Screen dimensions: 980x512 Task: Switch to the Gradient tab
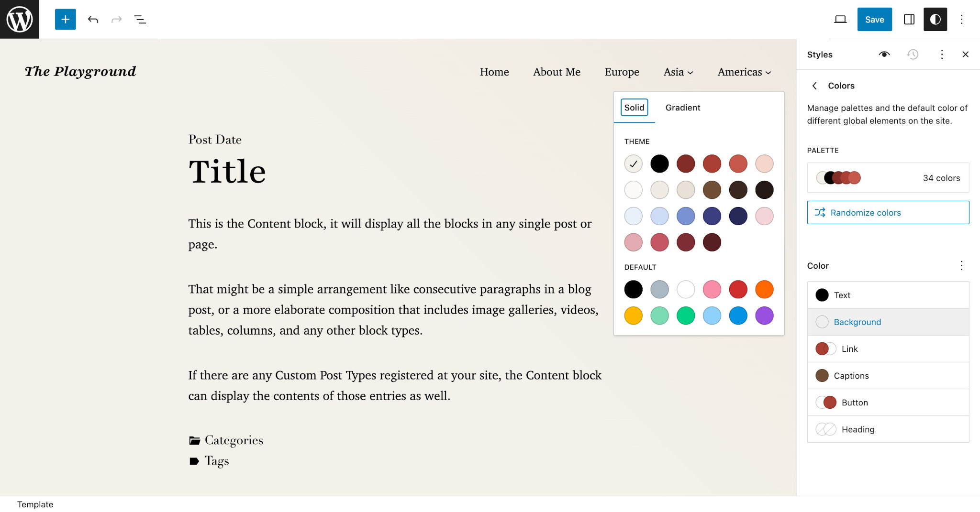[x=682, y=108]
